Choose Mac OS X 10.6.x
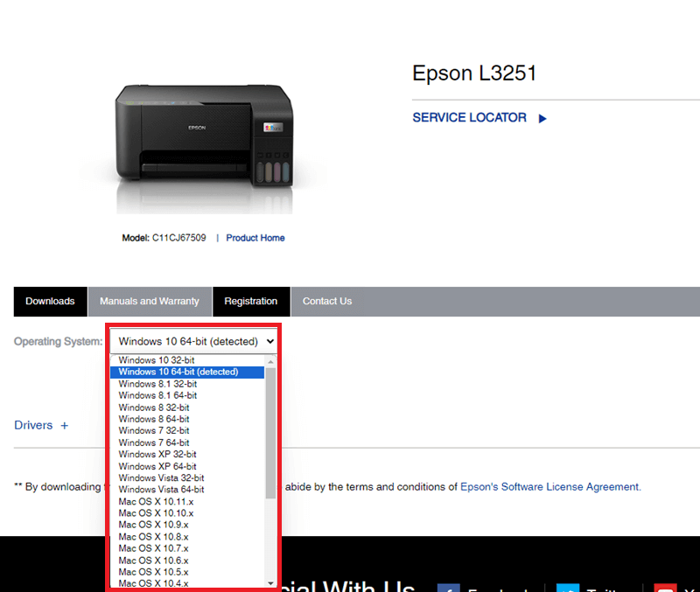Viewport: 700px width, 592px height. click(187, 561)
